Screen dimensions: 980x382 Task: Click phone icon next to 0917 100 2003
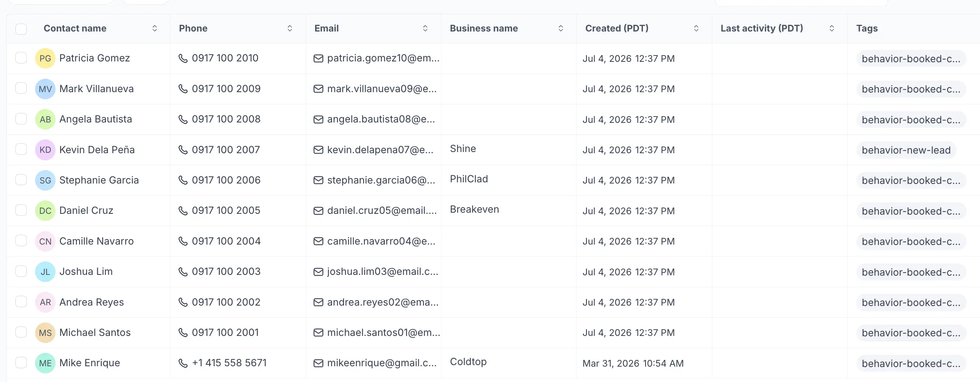point(183,272)
